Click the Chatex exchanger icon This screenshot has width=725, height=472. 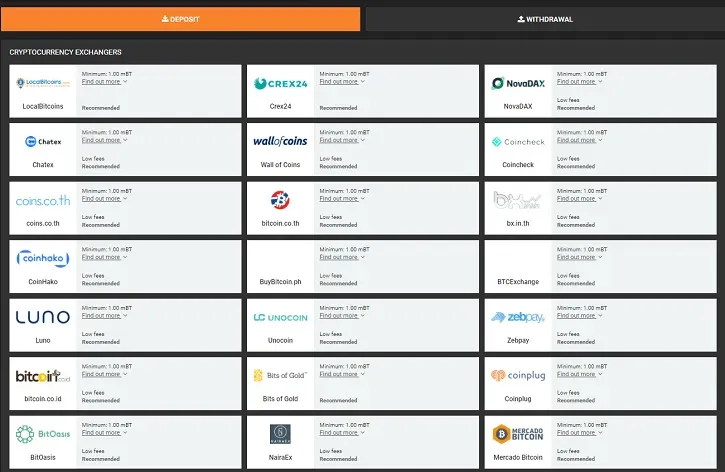43,142
